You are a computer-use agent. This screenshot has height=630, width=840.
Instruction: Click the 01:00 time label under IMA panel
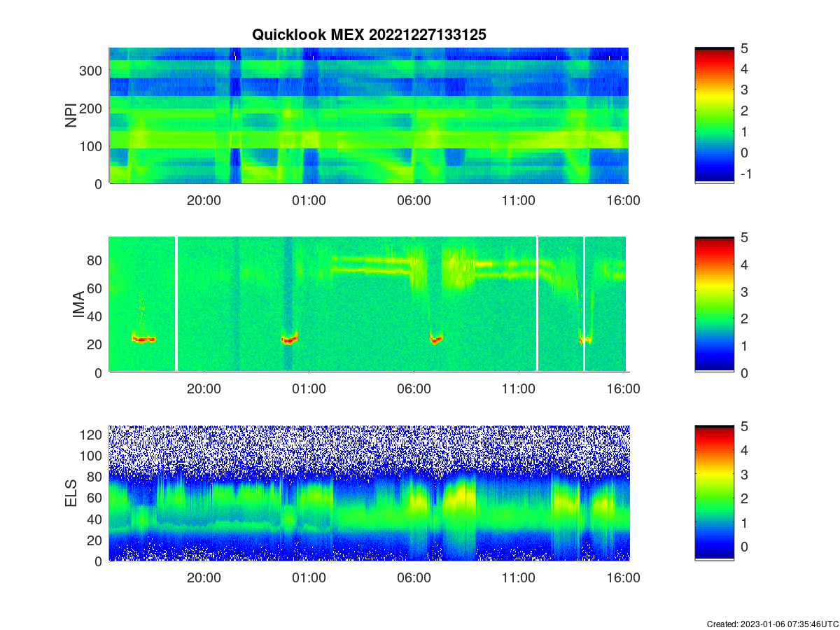(309, 389)
